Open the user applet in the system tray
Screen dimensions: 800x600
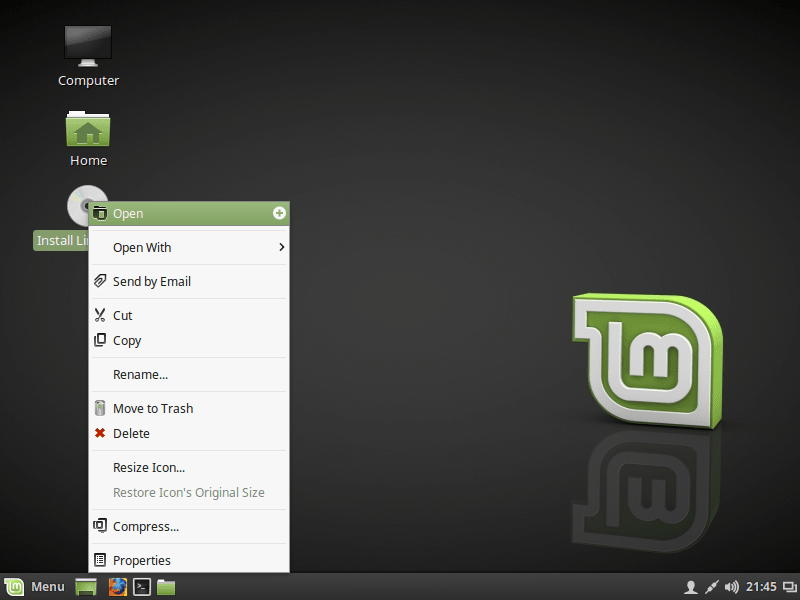[691, 587]
